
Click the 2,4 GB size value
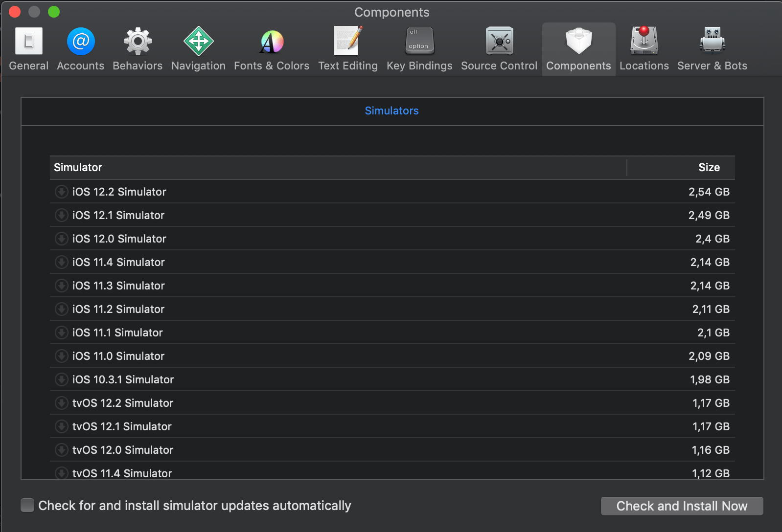tap(713, 239)
